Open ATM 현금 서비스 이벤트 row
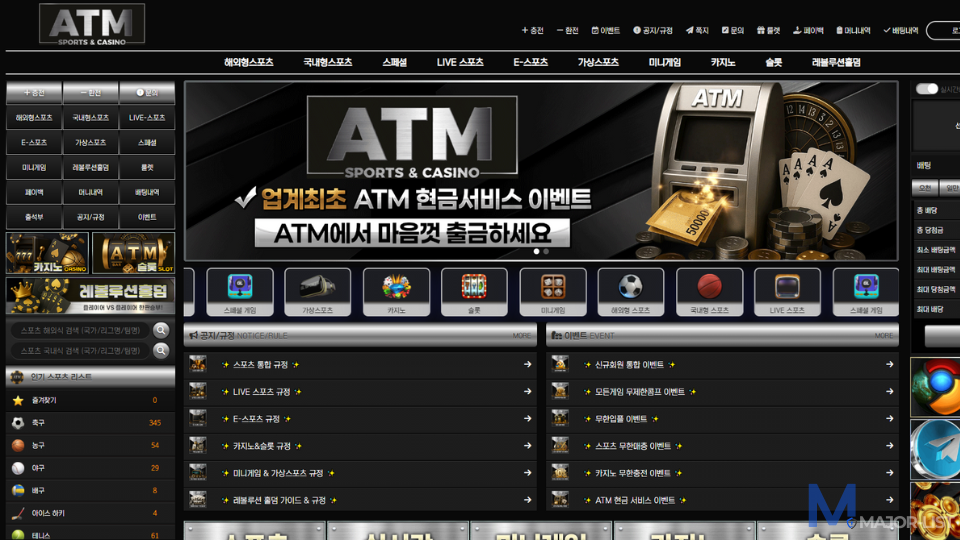960x540 pixels. click(722, 500)
